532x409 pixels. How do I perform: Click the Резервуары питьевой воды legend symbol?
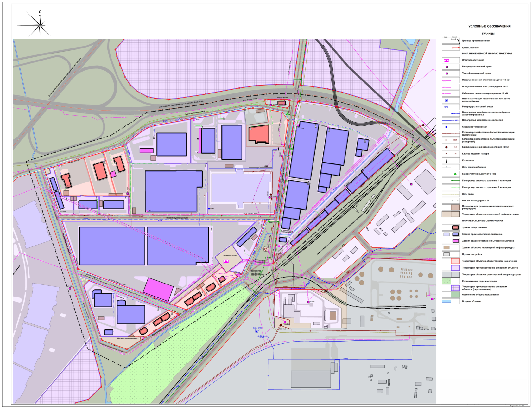point(446,107)
